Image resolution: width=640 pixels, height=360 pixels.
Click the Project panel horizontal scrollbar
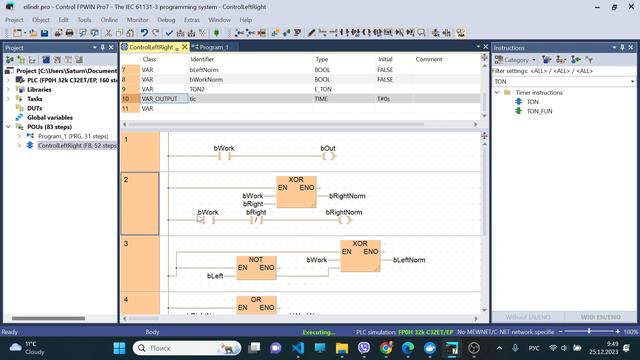48,318
